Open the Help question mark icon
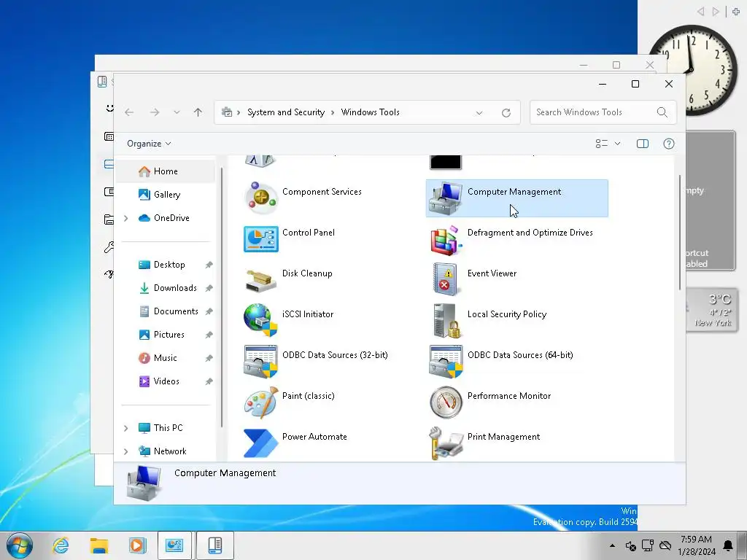This screenshot has height=560, width=747. [669, 144]
